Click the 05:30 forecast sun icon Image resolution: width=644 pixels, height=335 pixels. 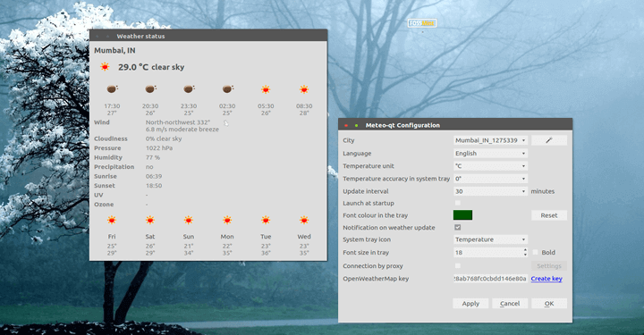[x=266, y=89]
